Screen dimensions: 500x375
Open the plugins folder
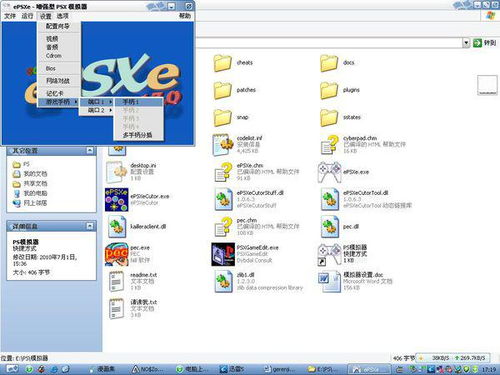tap(329, 90)
